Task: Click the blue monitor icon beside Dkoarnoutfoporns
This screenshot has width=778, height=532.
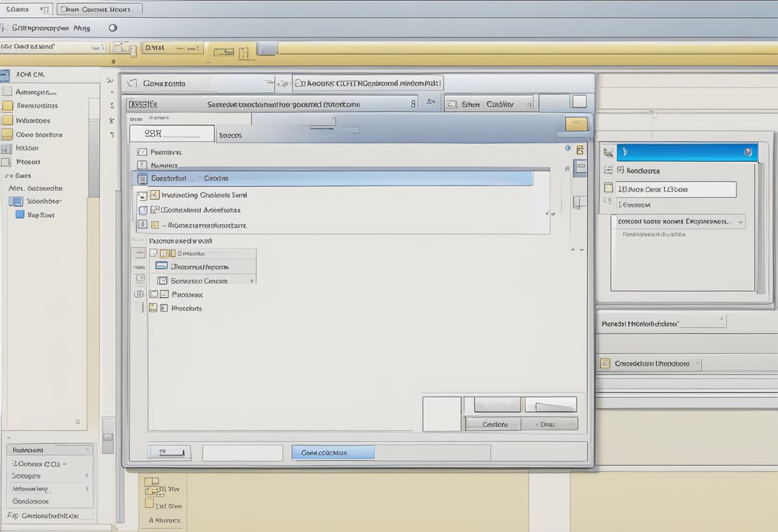Action: 161,266
